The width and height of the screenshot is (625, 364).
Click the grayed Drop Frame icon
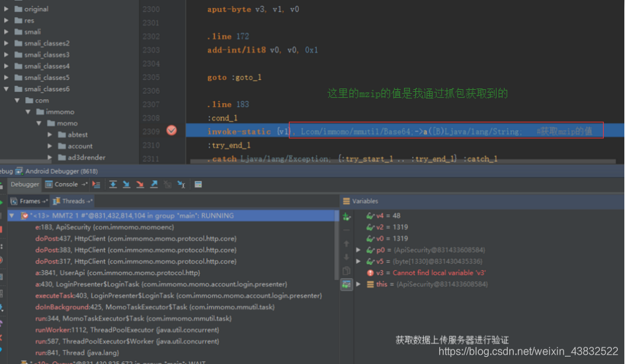coord(168,184)
